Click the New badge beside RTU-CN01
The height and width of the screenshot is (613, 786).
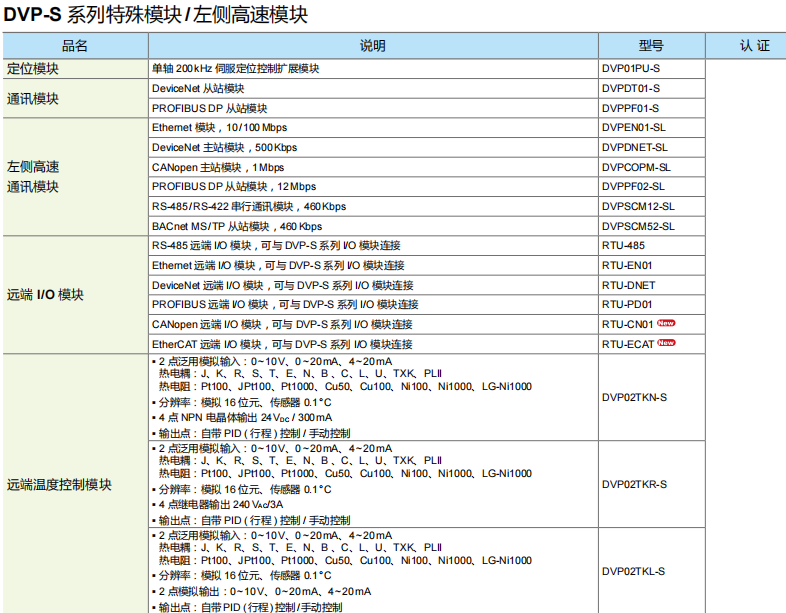(x=666, y=324)
